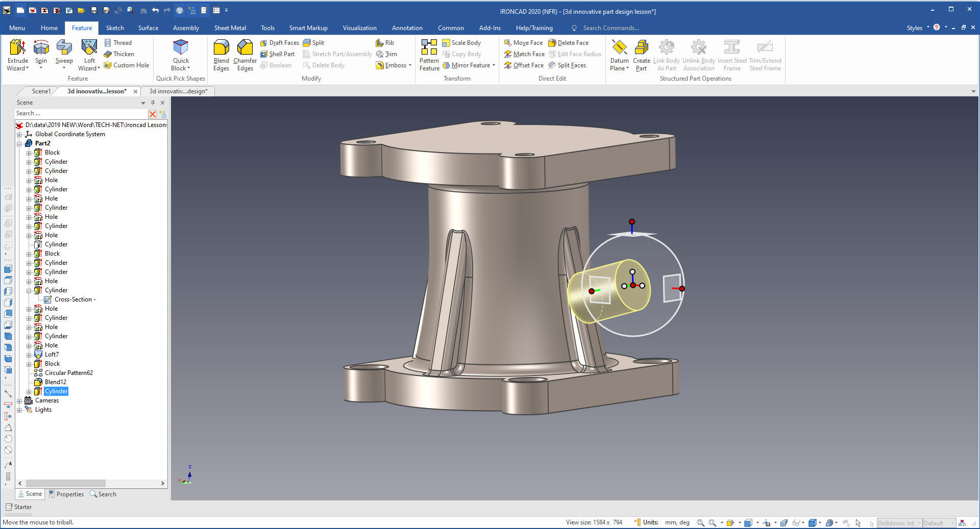Select the Shell Part tool
The width and height of the screenshot is (980, 529).
click(x=277, y=54)
